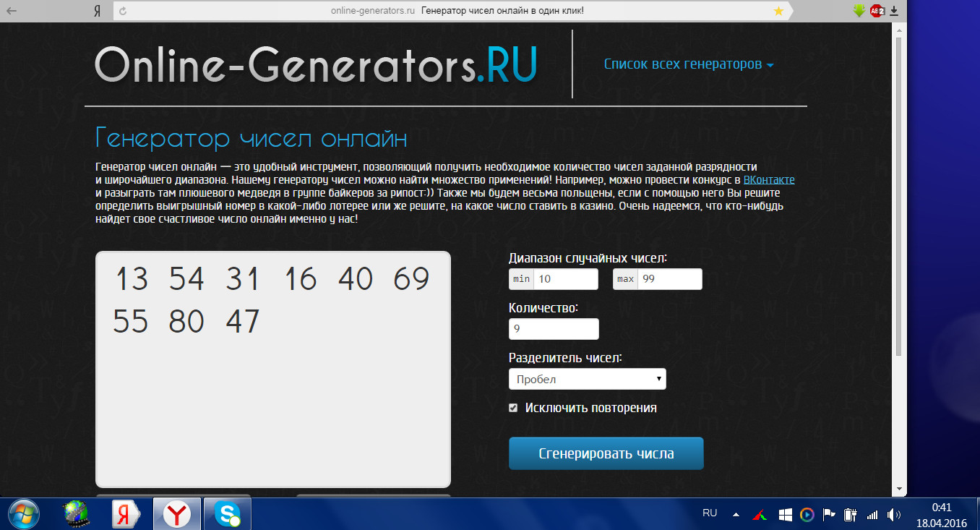Screen dimensions: 980x530
Task: Click the browser back arrow
Action: (12, 11)
